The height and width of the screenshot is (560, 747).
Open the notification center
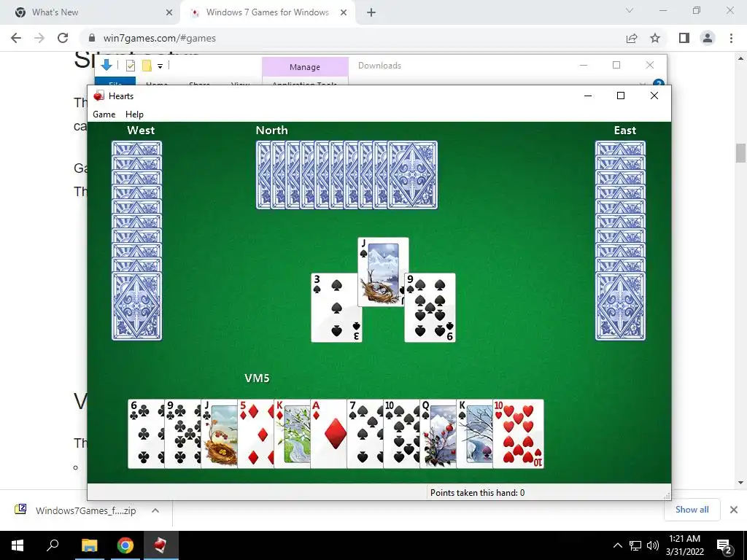[724, 545]
